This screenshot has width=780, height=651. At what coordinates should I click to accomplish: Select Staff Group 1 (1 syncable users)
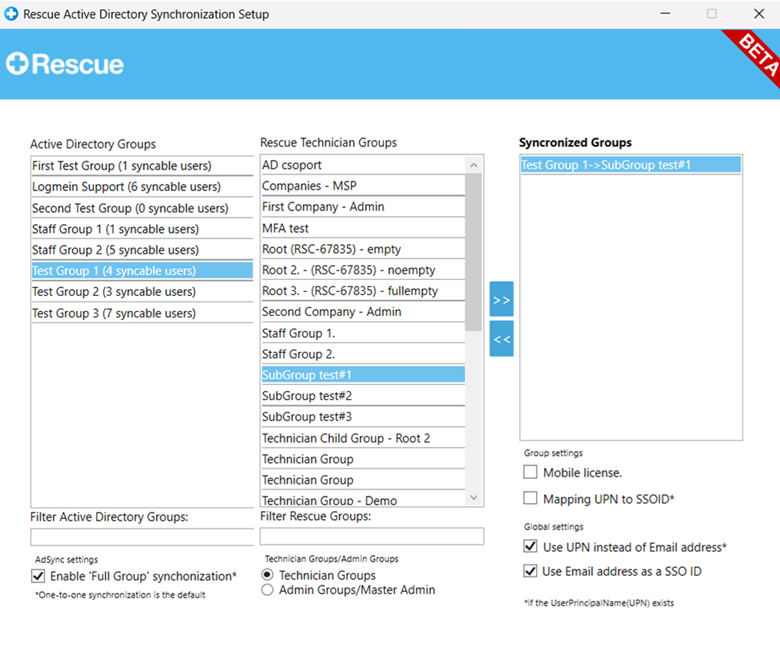point(142,229)
